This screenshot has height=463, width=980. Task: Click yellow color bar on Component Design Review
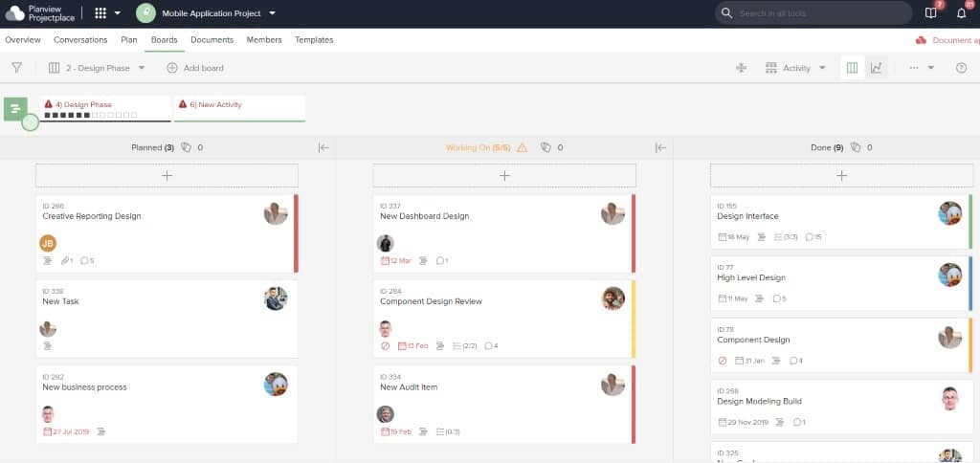coord(634,319)
